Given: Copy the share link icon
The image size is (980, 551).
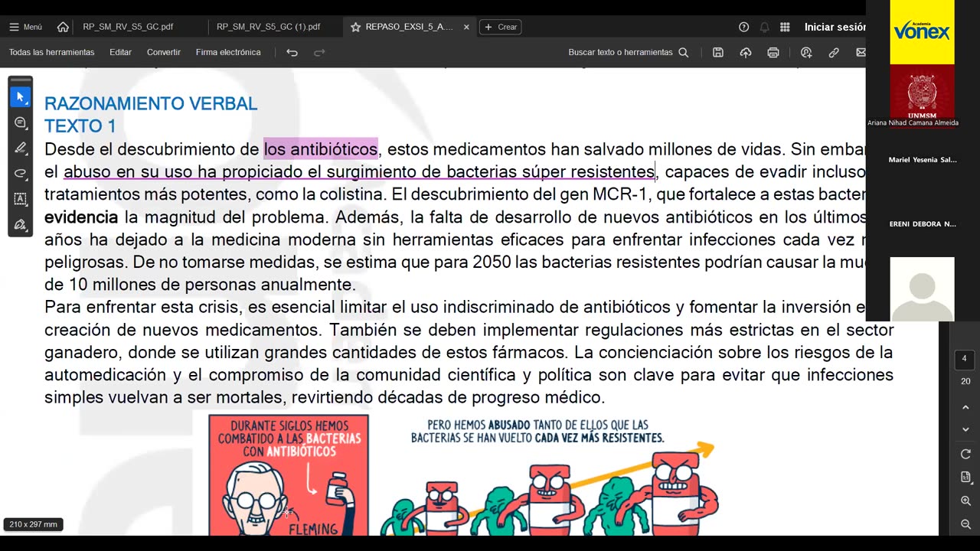Looking at the screenshot, I should pyautogui.click(x=834, y=52).
